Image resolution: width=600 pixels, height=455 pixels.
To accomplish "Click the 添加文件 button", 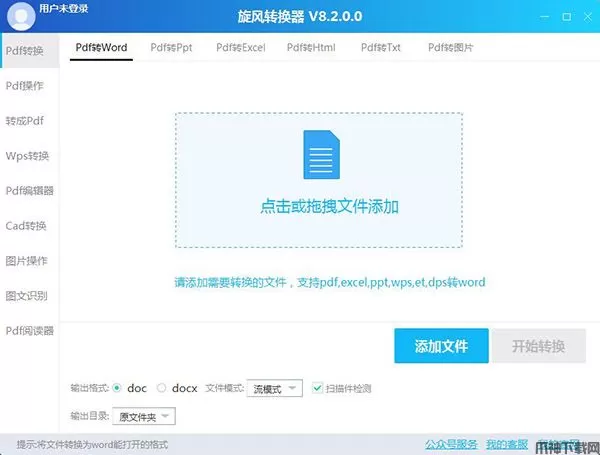I will (441, 346).
